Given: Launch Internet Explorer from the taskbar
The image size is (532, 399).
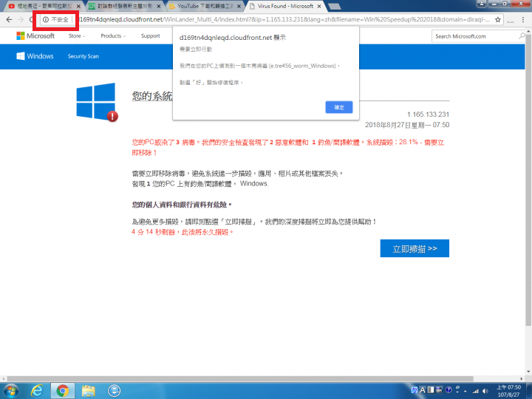Looking at the screenshot, I should point(37,391).
